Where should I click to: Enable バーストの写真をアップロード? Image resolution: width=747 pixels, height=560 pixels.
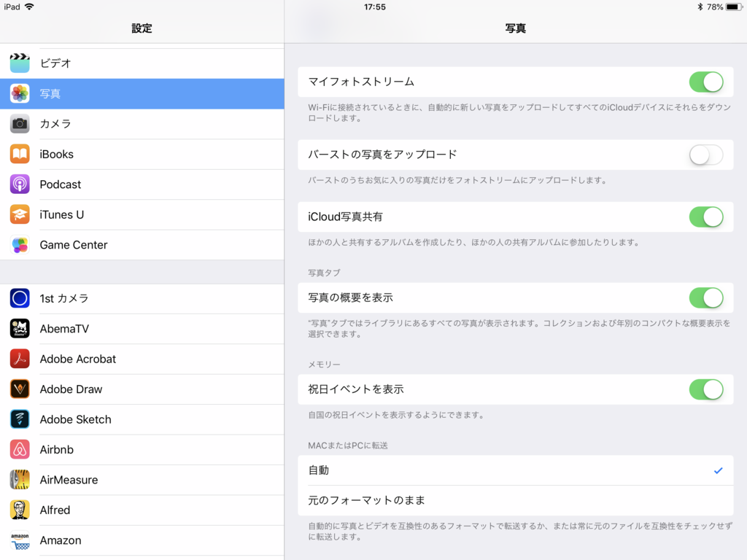click(705, 155)
